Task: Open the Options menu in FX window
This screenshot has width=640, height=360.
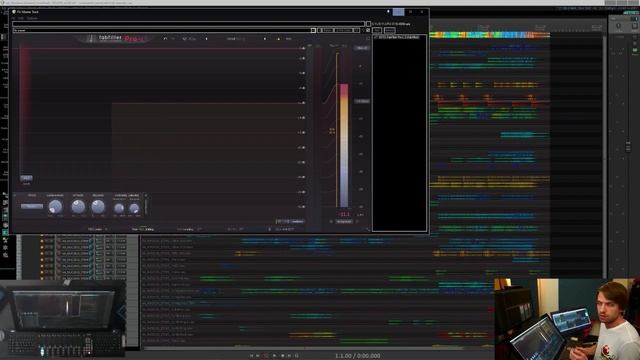Action: click(x=32, y=18)
